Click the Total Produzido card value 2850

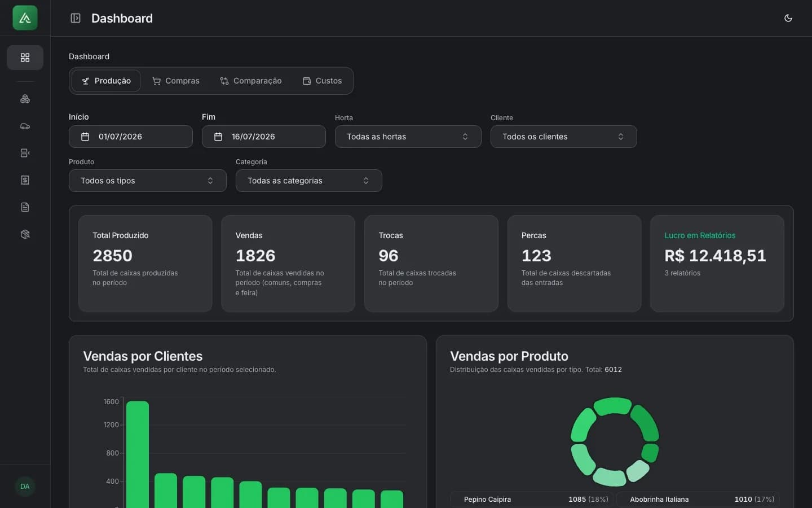(x=112, y=256)
